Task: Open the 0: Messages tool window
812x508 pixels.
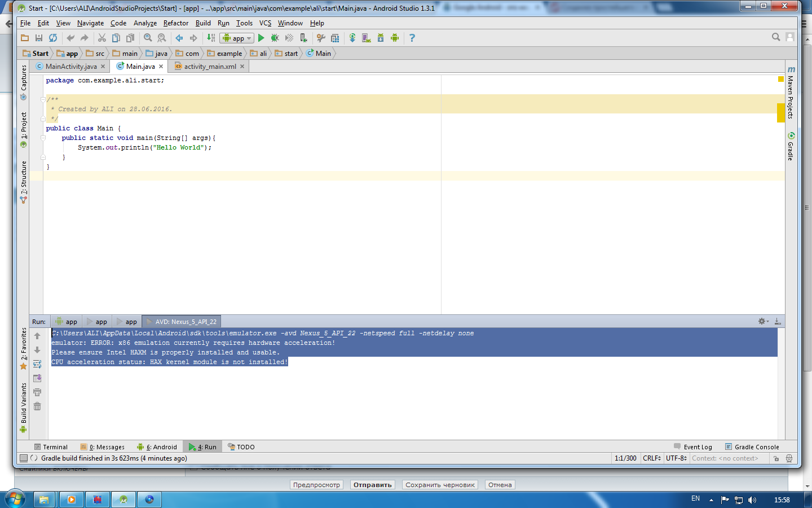Action: point(103,447)
